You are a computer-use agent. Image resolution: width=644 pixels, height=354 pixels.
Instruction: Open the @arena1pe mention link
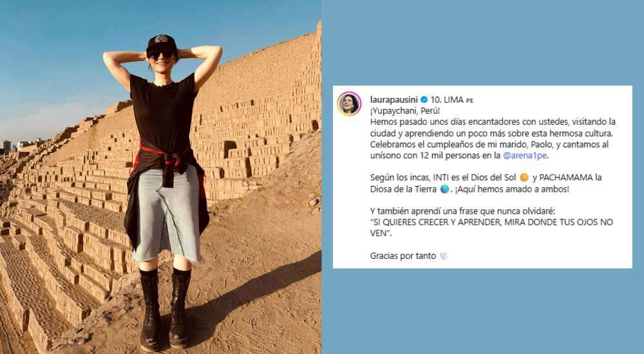click(526, 156)
